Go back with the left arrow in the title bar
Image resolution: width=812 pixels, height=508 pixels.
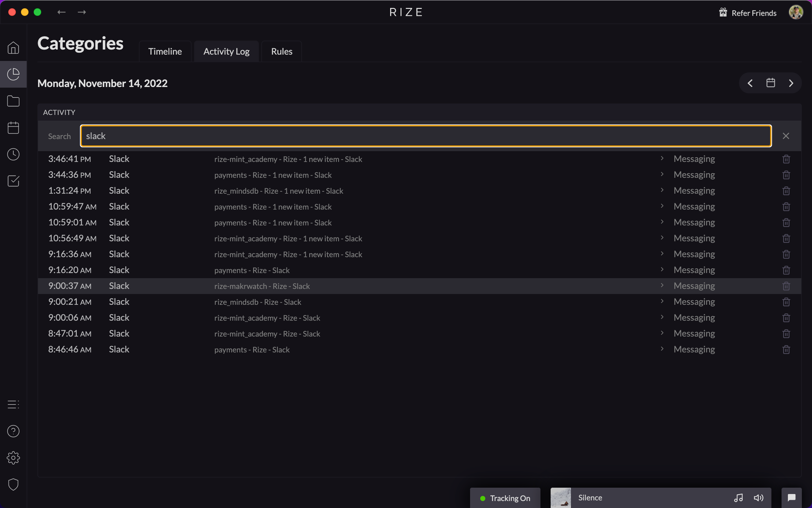[x=62, y=12]
